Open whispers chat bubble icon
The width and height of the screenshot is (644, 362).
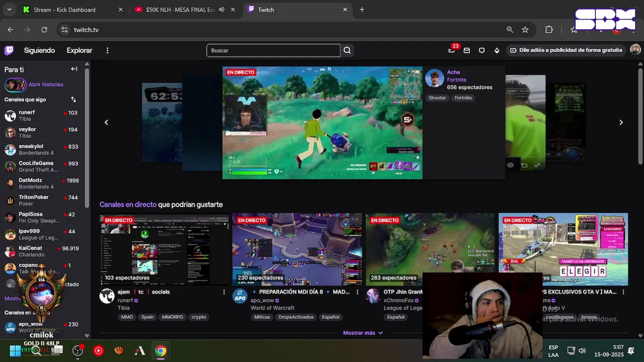[x=482, y=50]
